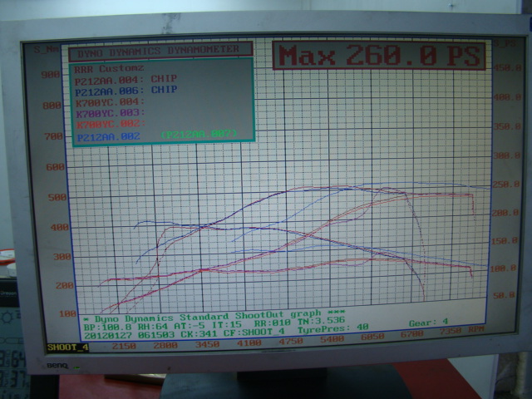Click the 400 torque axis value
Viewport: 532px width, 399px height.
pyautogui.click(x=59, y=227)
